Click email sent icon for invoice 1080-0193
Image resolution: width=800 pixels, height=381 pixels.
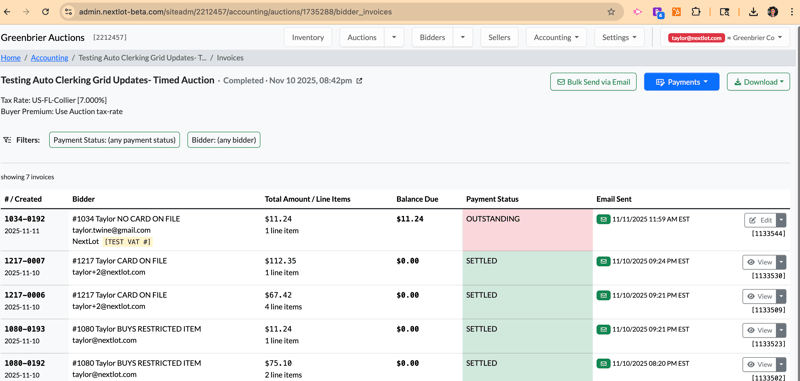click(604, 329)
